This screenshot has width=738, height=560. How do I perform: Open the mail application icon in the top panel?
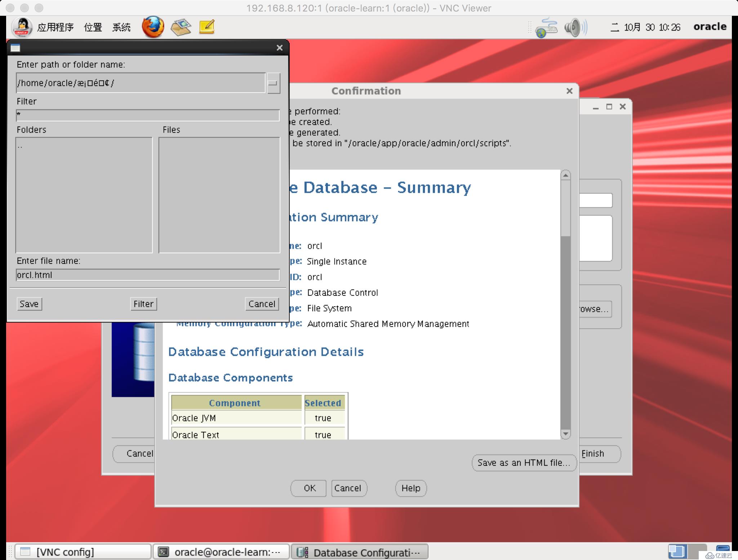pyautogui.click(x=181, y=27)
